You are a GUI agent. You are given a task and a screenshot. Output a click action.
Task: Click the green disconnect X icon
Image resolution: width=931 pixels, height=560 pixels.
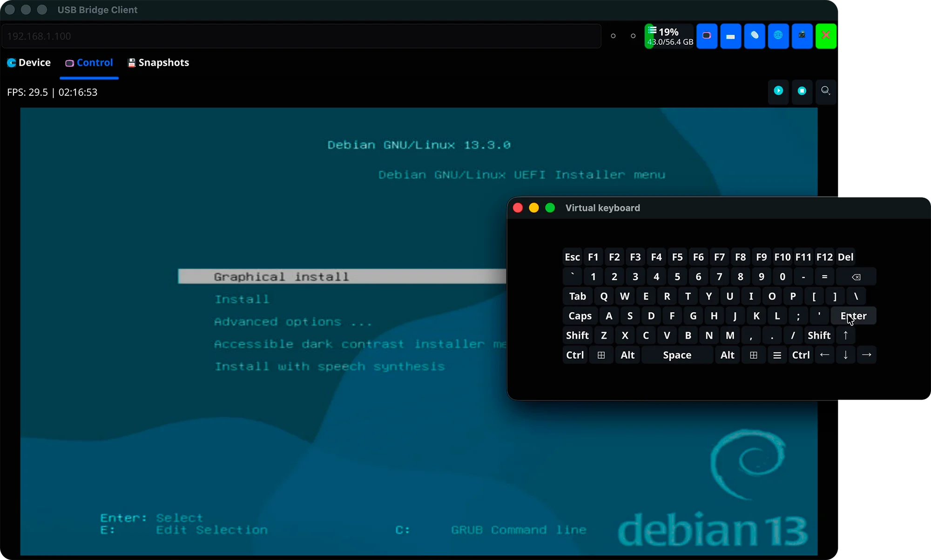(x=826, y=36)
